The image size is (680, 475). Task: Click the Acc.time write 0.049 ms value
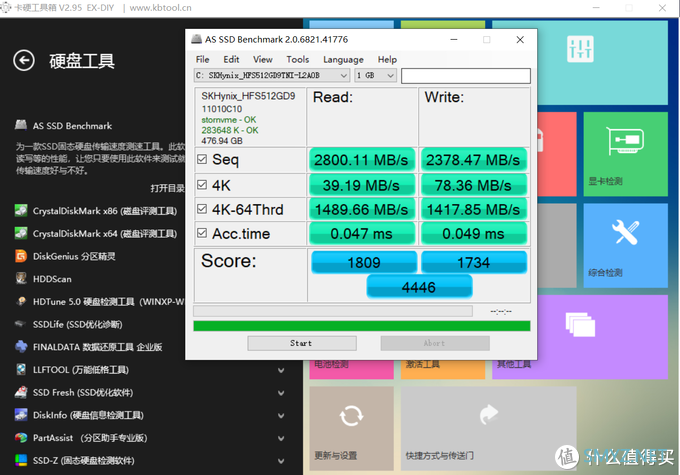474,234
